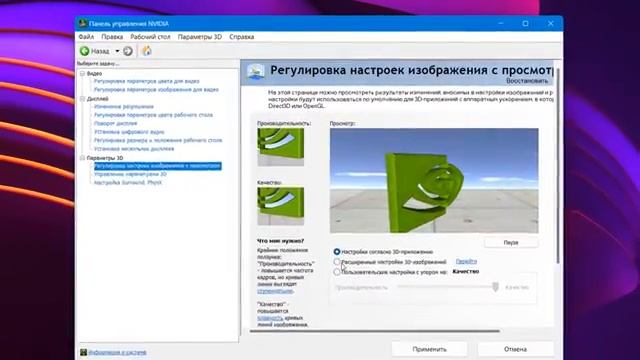
Task: Open Регулировка параметров изображения для видео
Action: point(156,89)
